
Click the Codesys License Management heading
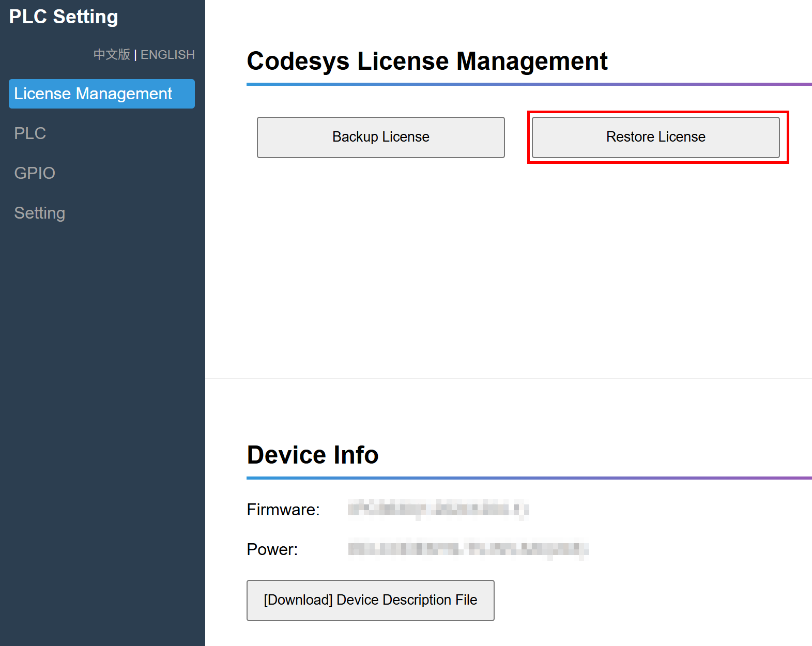click(x=427, y=61)
